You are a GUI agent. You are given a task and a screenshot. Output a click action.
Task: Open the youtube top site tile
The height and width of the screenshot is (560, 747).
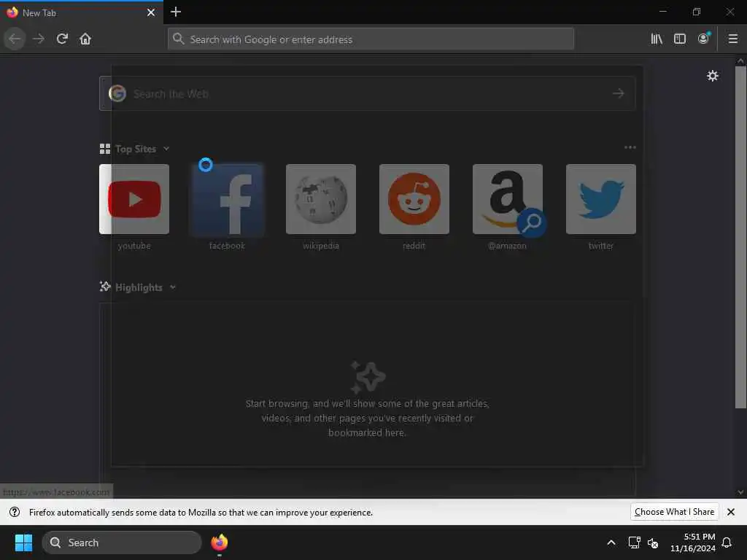click(134, 199)
